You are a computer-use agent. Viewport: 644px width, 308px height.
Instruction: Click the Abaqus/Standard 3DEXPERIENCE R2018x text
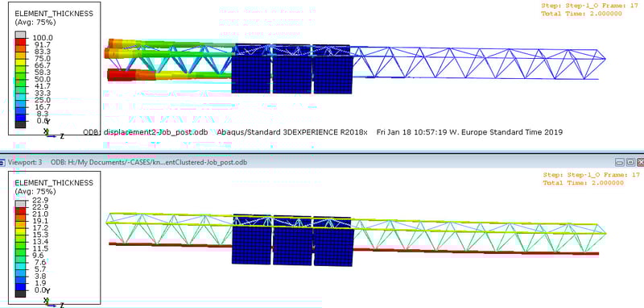[292, 132]
